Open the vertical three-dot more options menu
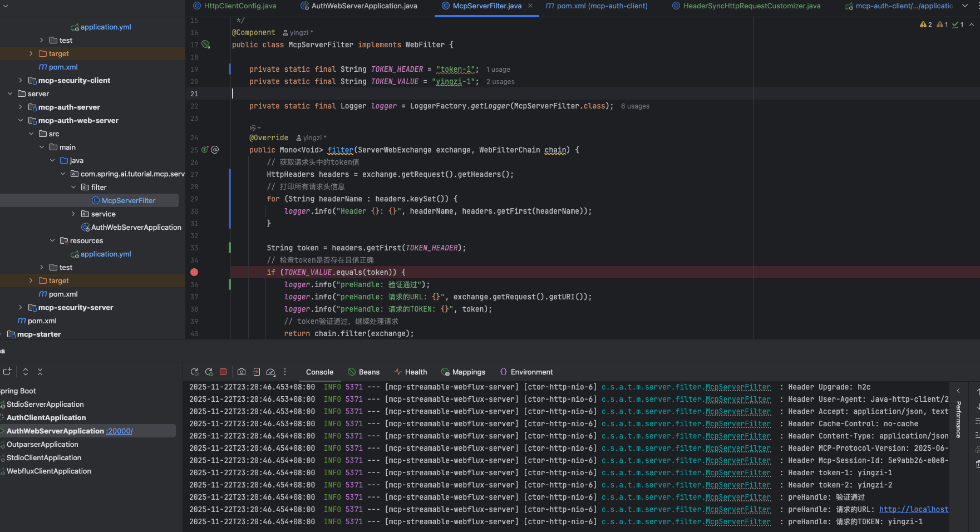This screenshot has height=532, width=980. [x=285, y=372]
